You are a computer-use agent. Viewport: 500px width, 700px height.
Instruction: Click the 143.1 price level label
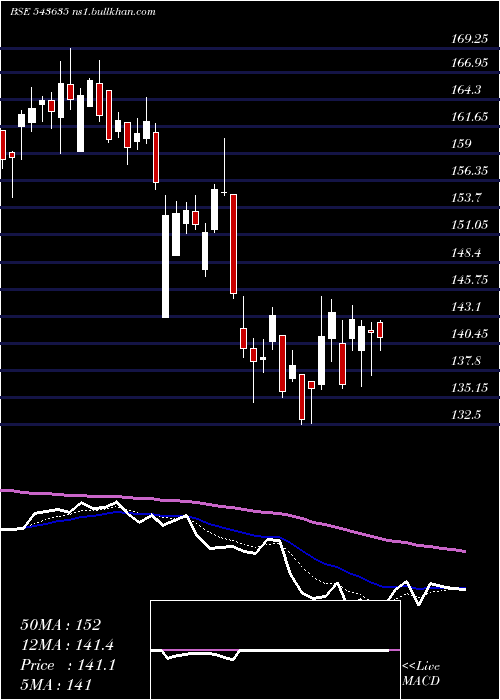click(467, 306)
